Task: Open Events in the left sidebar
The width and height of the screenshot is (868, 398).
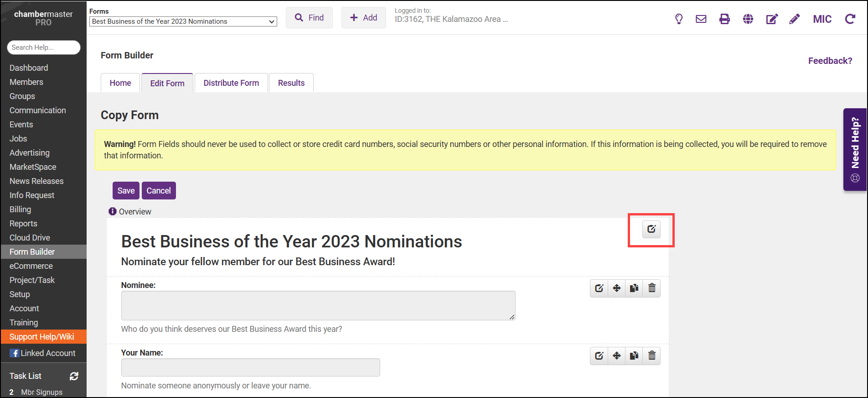Action: [x=21, y=125]
